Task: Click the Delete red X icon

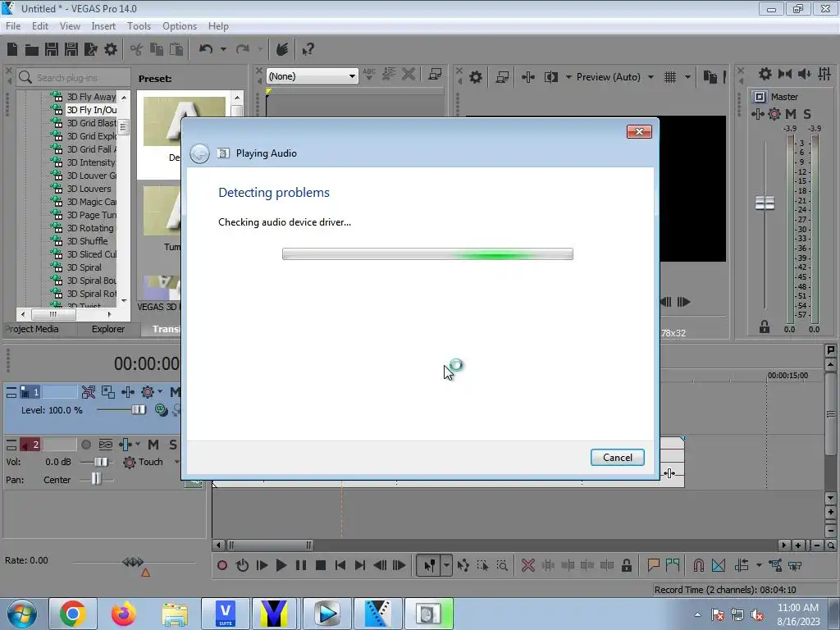Action: pyautogui.click(x=527, y=565)
